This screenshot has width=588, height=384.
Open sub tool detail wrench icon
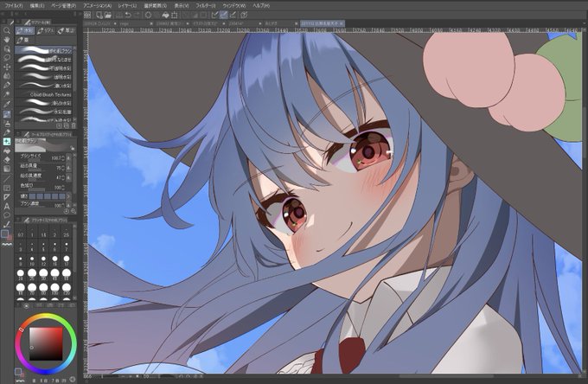[73, 212]
